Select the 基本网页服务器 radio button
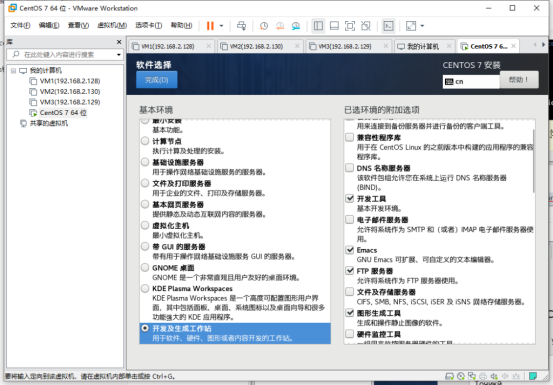The width and height of the screenshot is (553, 385). point(145,204)
